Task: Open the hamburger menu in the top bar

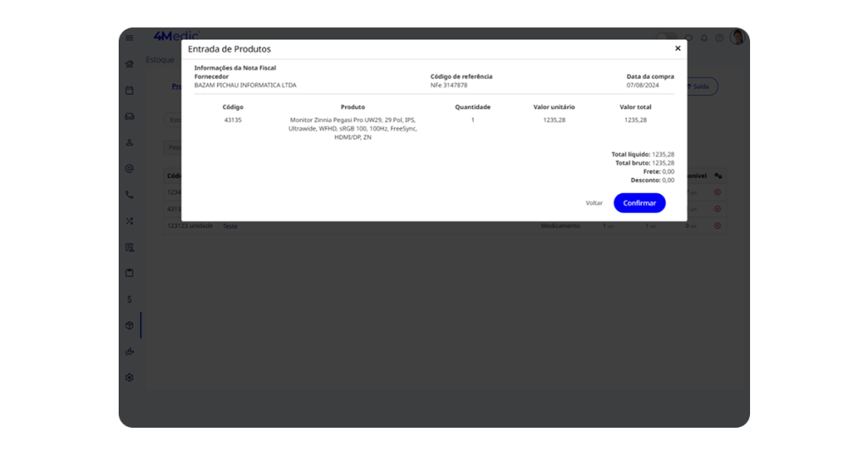Action: 130,37
